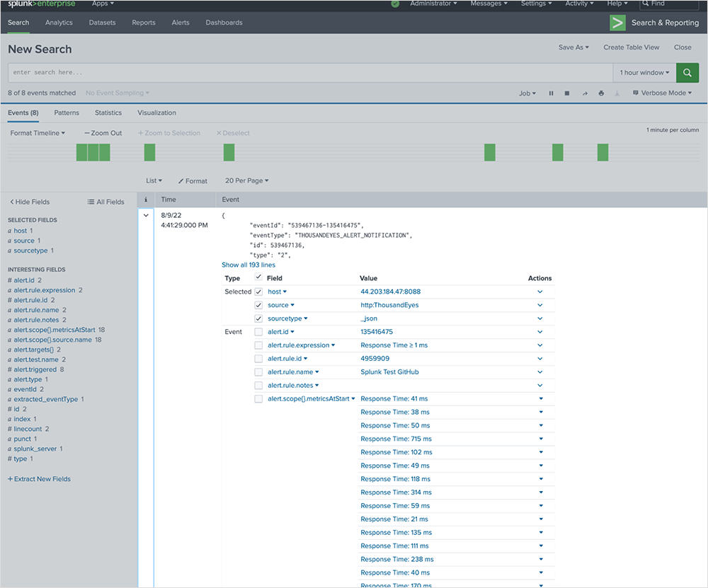Click Extract New Fields link
This screenshot has width=708, height=588.
(39, 479)
